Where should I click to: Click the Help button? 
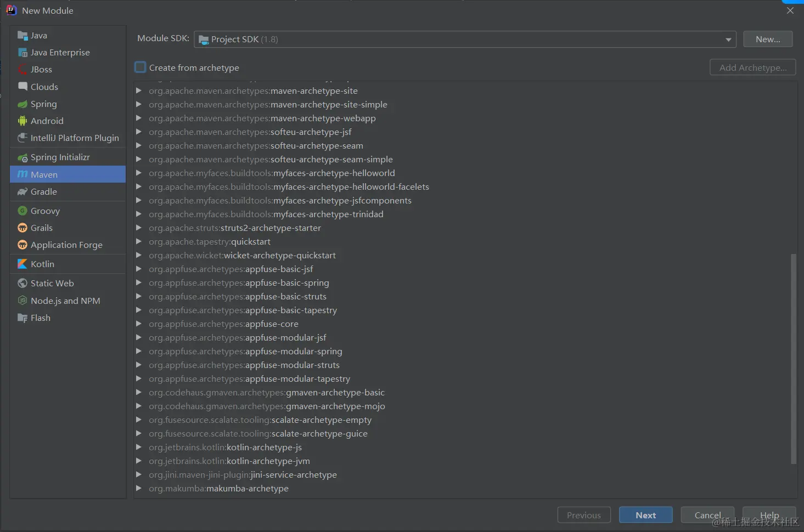(x=769, y=515)
